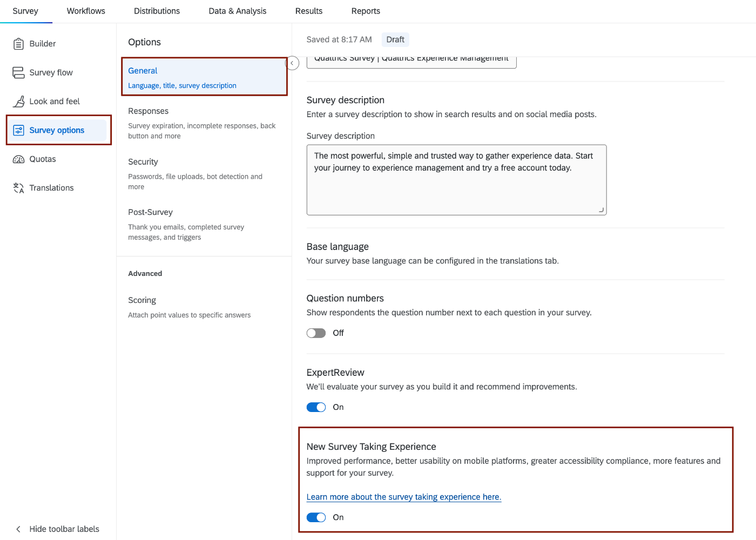
Task: Collapse the Options panel with the chevron
Action: pyautogui.click(x=292, y=63)
